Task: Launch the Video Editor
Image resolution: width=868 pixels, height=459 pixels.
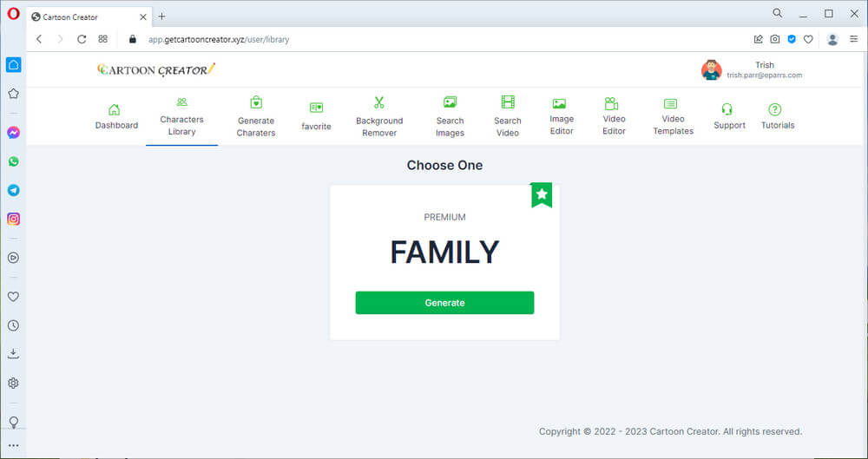Action: tap(614, 117)
